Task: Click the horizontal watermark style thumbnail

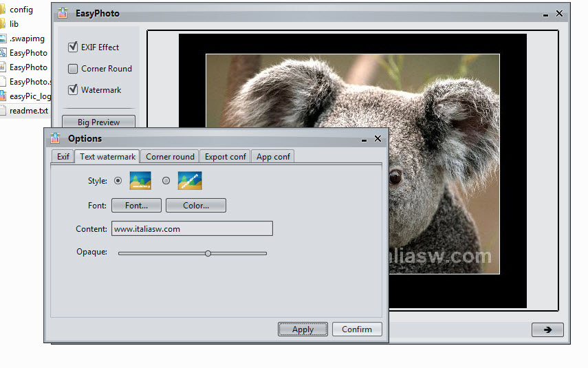Action: point(140,181)
